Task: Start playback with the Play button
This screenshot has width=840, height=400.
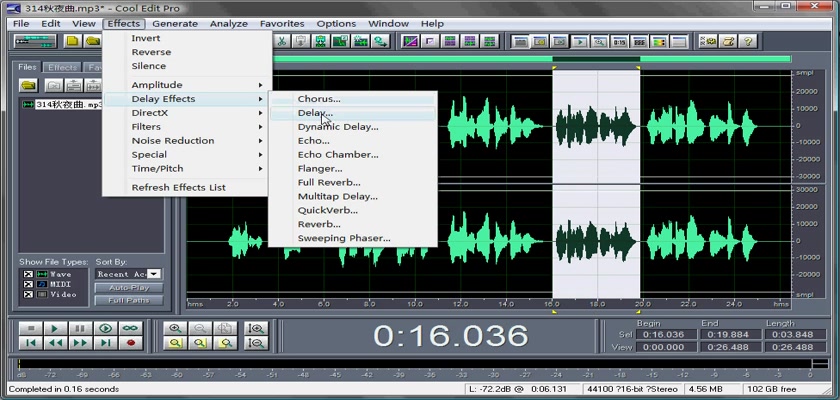Action: point(56,328)
